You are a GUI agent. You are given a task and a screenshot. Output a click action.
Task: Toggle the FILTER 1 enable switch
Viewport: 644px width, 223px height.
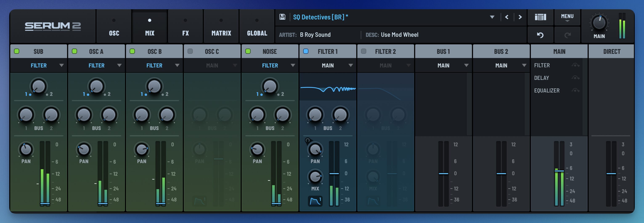point(306,51)
